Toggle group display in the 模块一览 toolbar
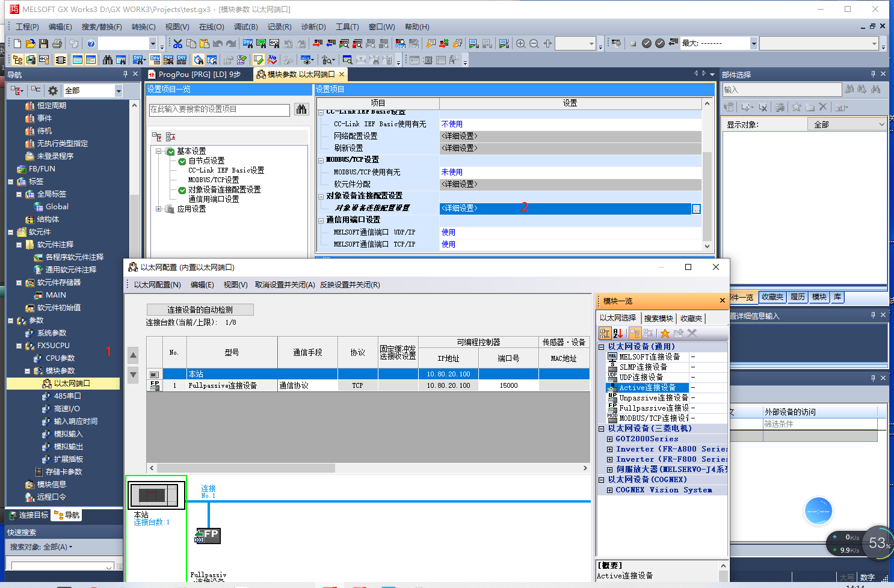This screenshot has width=894, height=588. 605,332
